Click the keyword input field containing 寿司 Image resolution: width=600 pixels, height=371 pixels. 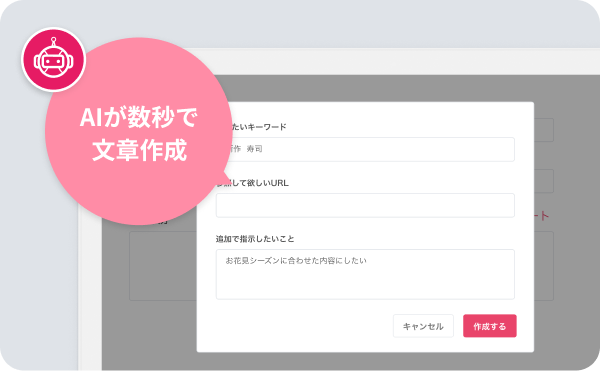[371, 149]
